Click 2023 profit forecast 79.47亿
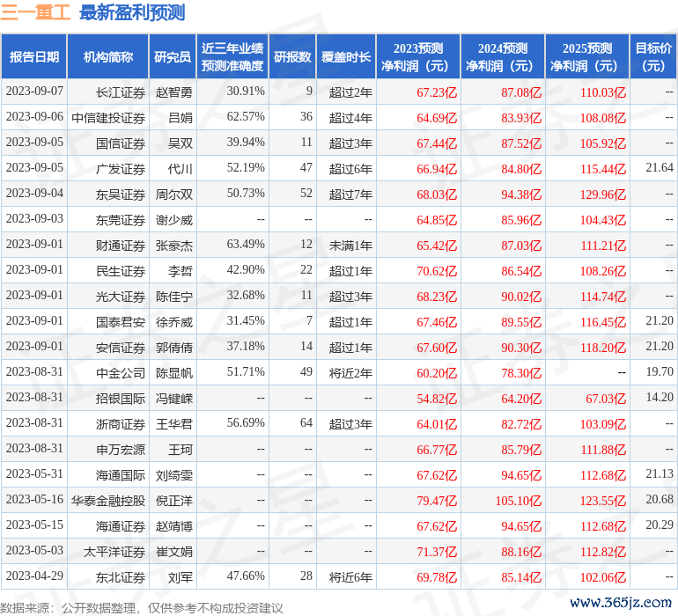 pyautogui.click(x=437, y=501)
